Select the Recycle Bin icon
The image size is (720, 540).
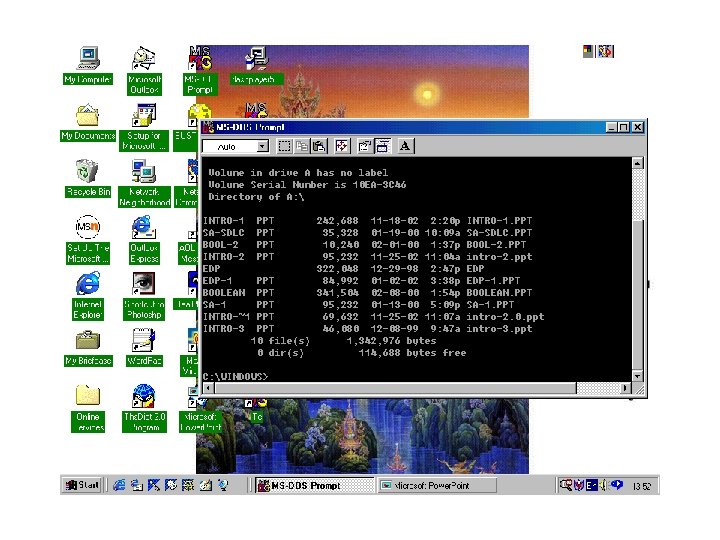[x=88, y=178]
